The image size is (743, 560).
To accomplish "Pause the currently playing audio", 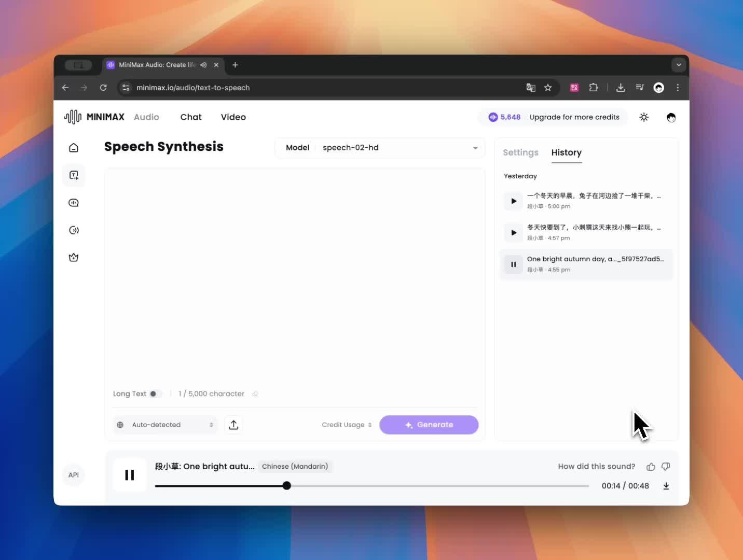I will coord(129,475).
